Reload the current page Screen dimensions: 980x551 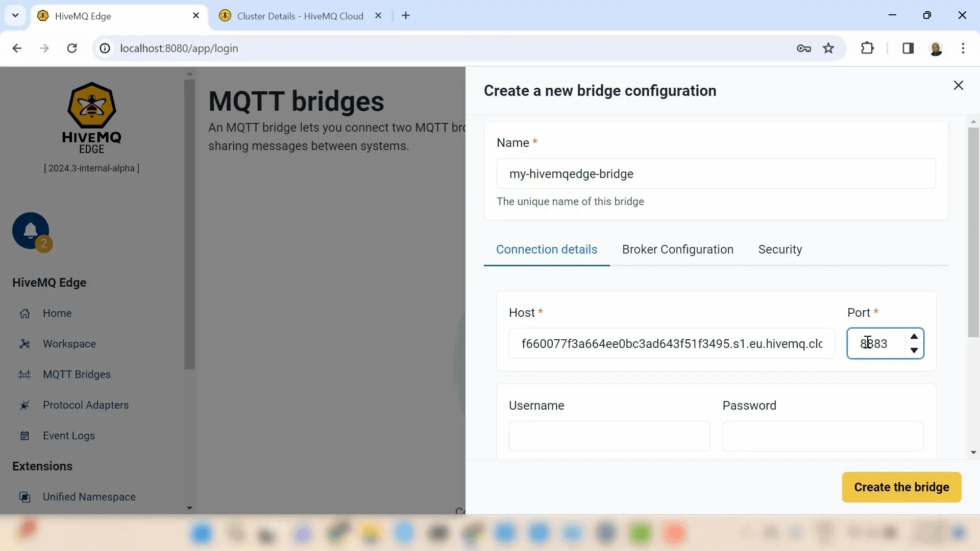72,48
